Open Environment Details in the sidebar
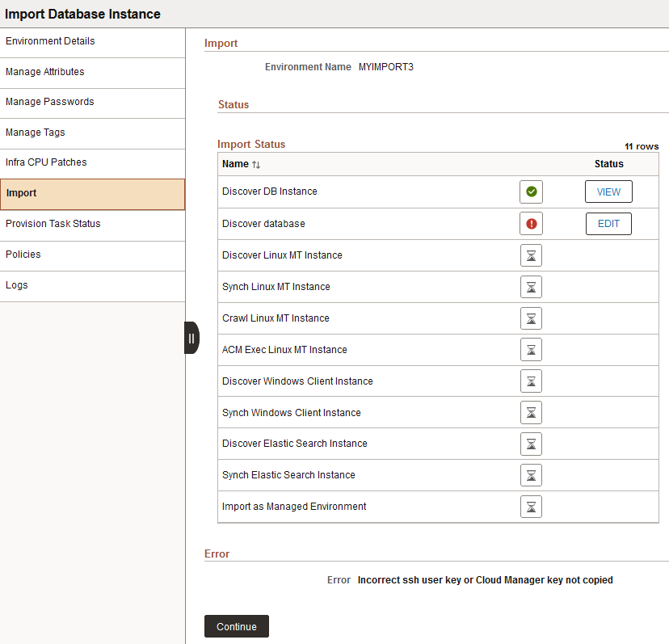 [93, 41]
